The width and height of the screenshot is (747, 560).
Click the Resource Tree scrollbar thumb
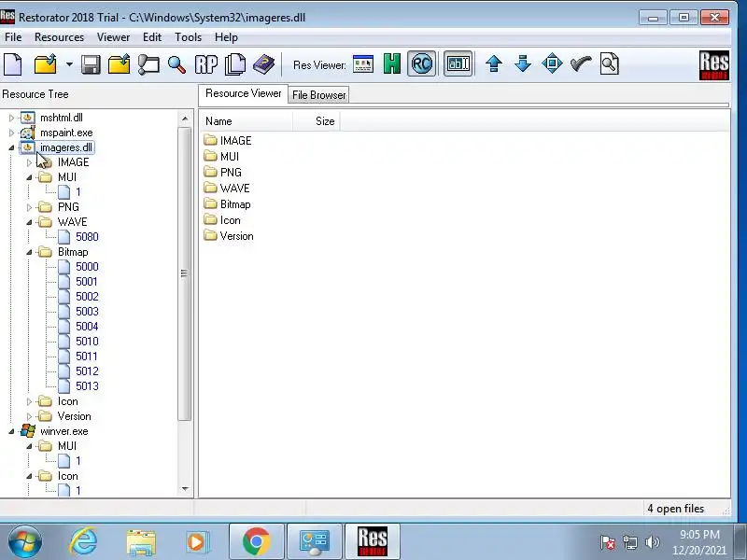coord(185,273)
